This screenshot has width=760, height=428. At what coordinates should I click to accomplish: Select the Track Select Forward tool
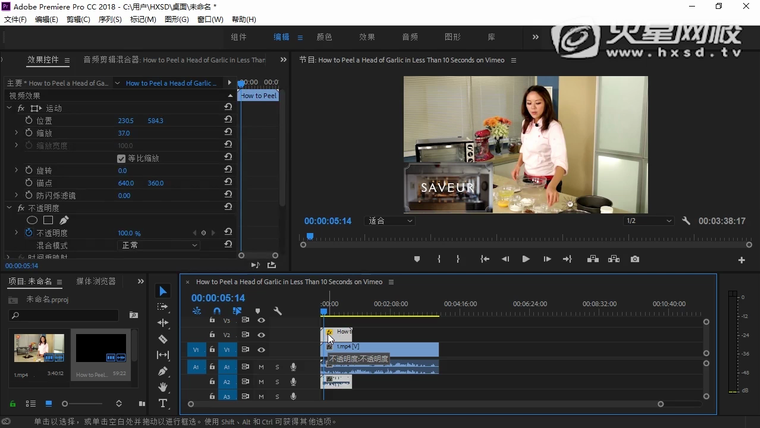click(163, 307)
